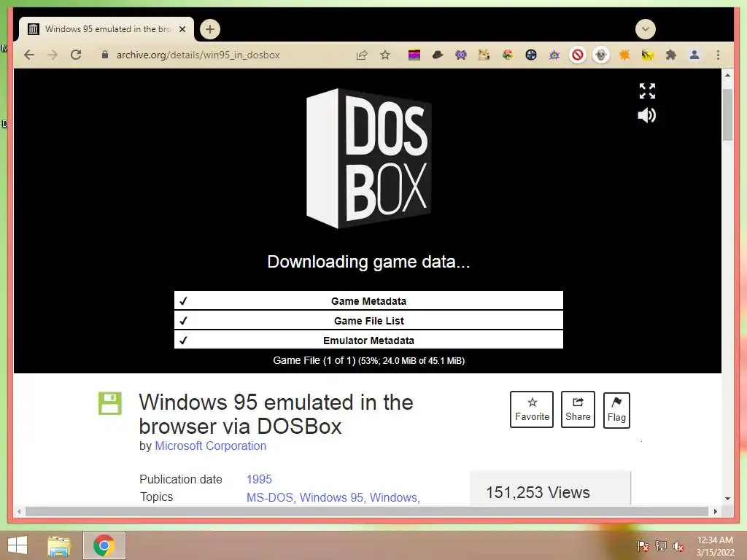Go back to the previous page
This screenshot has width=747, height=560.
[29, 55]
